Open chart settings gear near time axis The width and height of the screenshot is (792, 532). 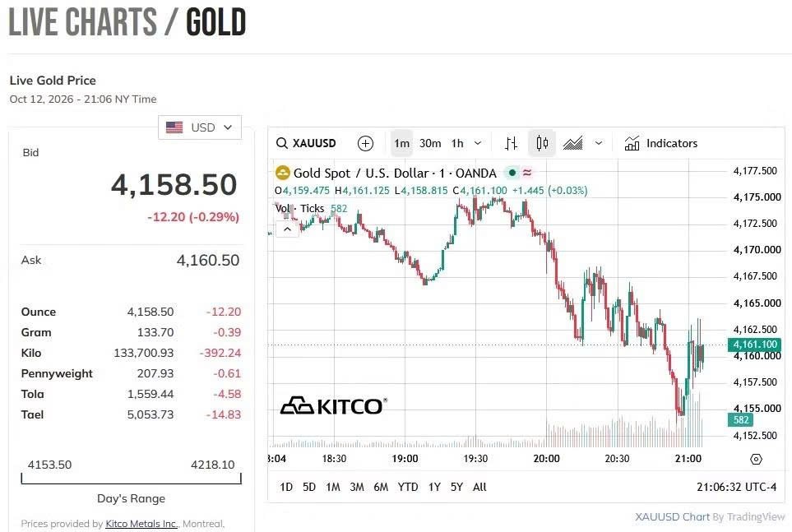coord(756,460)
